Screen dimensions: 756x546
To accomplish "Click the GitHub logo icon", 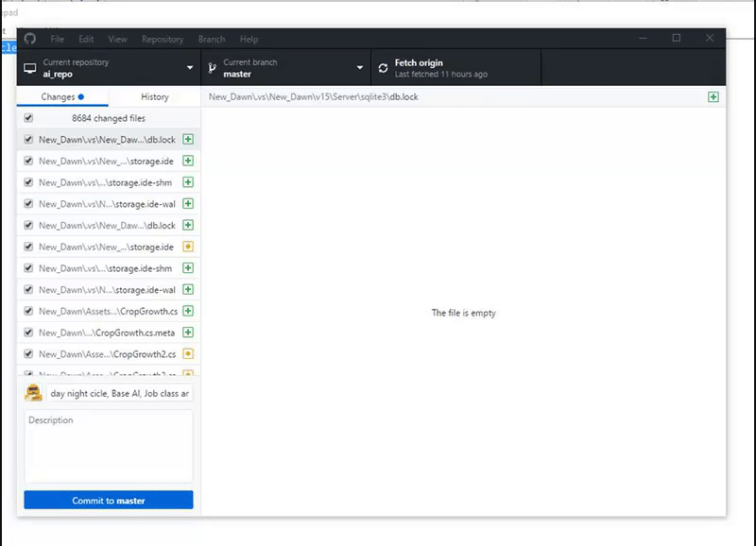I will point(30,39).
